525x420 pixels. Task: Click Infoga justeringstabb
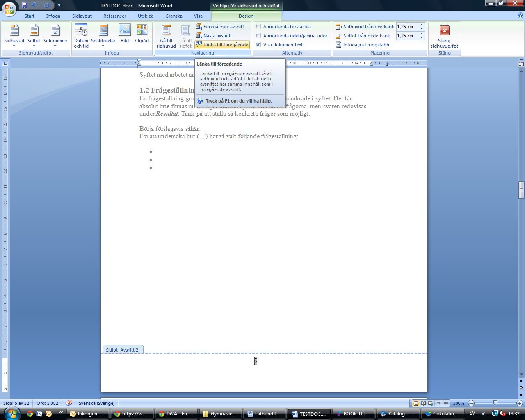[363, 45]
